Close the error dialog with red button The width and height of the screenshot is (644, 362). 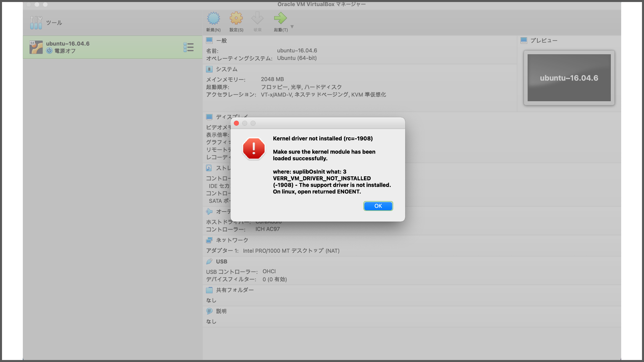tap(236, 123)
